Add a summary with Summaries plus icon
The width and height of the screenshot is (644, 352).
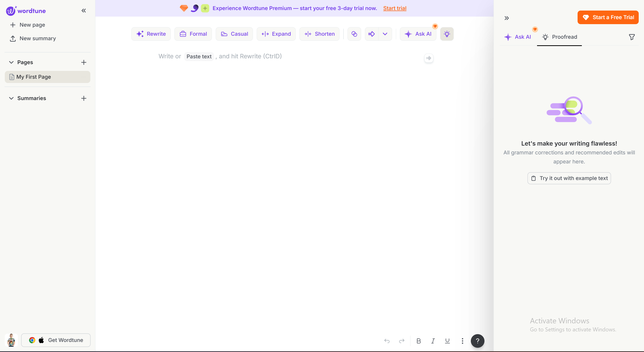coord(84,98)
